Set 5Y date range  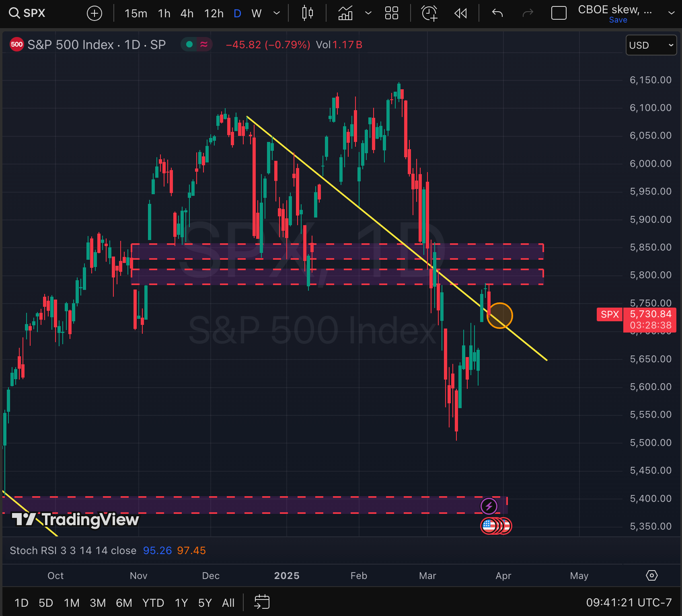205,603
